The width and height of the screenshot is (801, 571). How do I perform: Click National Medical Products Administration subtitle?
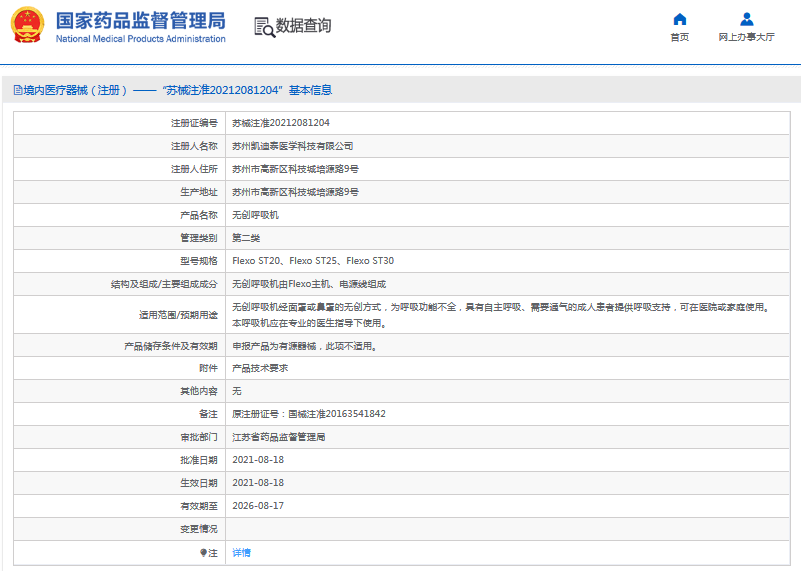click(x=140, y=39)
